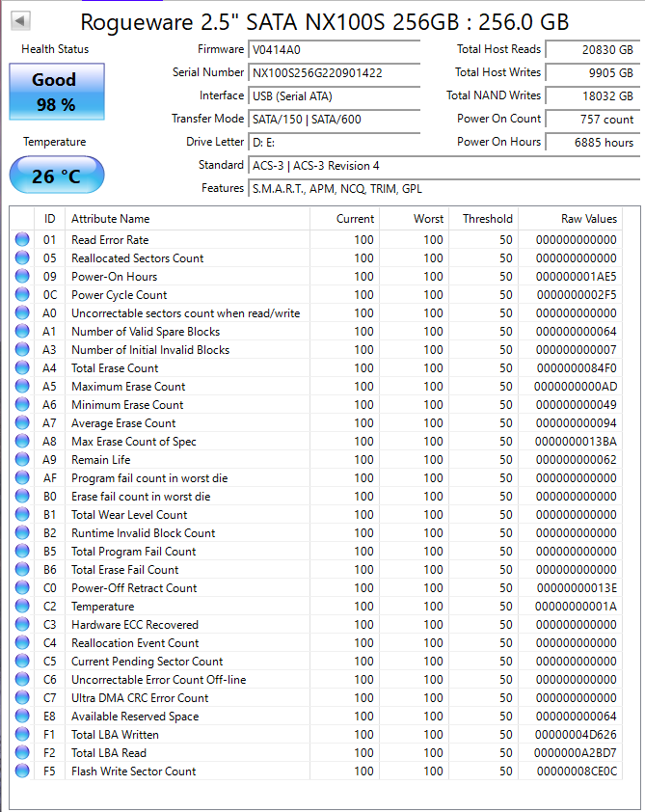Click raw value 00000000013E

(x=577, y=587)
